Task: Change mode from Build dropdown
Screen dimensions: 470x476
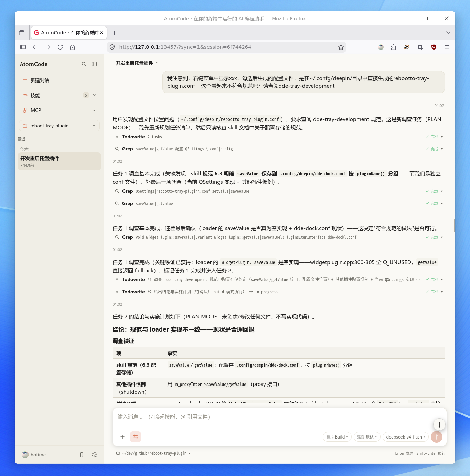Action: pos(337,437)
